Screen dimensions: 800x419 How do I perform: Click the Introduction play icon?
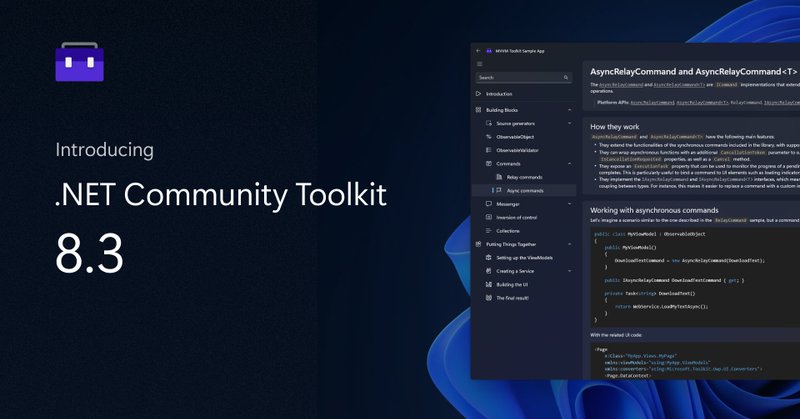pos(479,94)
